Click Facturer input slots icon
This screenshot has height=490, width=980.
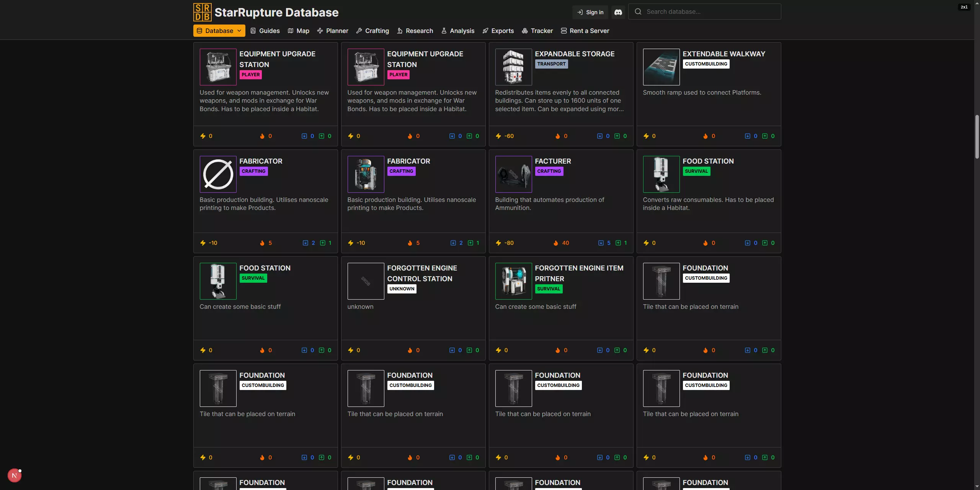(601, 243)
